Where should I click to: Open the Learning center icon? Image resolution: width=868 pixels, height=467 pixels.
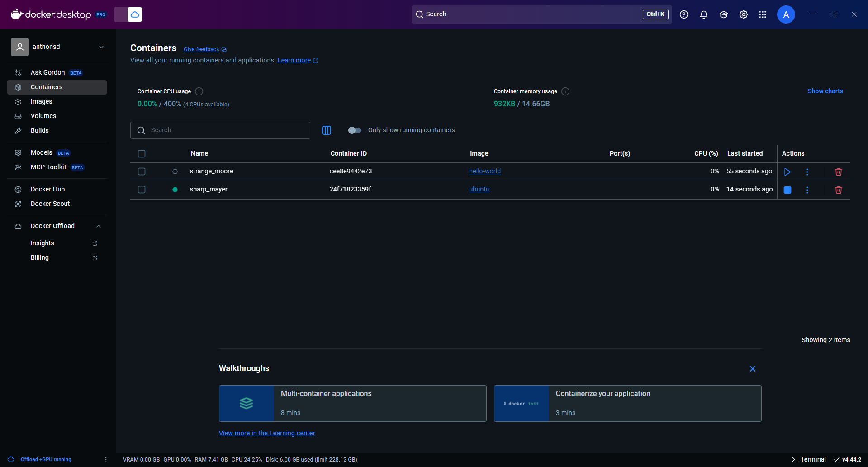point(724,14)
